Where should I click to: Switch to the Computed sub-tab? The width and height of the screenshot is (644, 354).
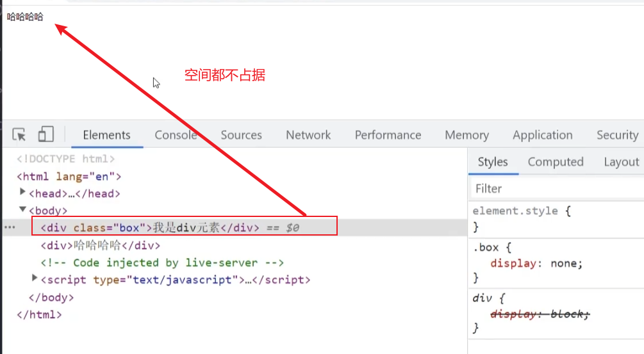556,161
